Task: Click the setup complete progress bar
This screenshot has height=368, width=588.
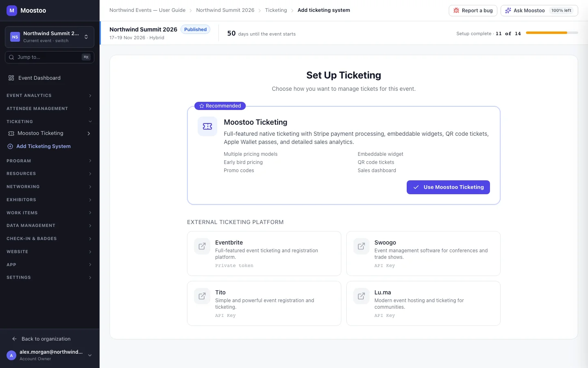Action: pyautogui.click(x=552, y=33)
